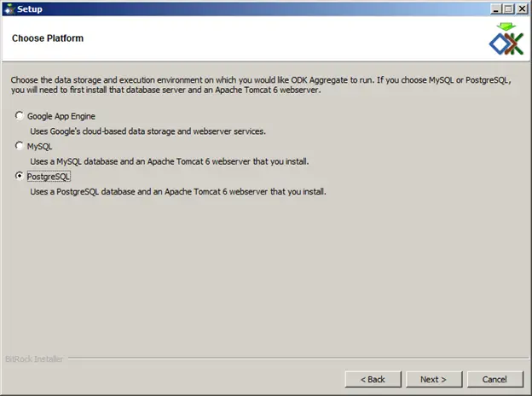Viewport: 532px width, 396px height.
Task: Click the Google App Engine label text
Action: click(61, 116)
